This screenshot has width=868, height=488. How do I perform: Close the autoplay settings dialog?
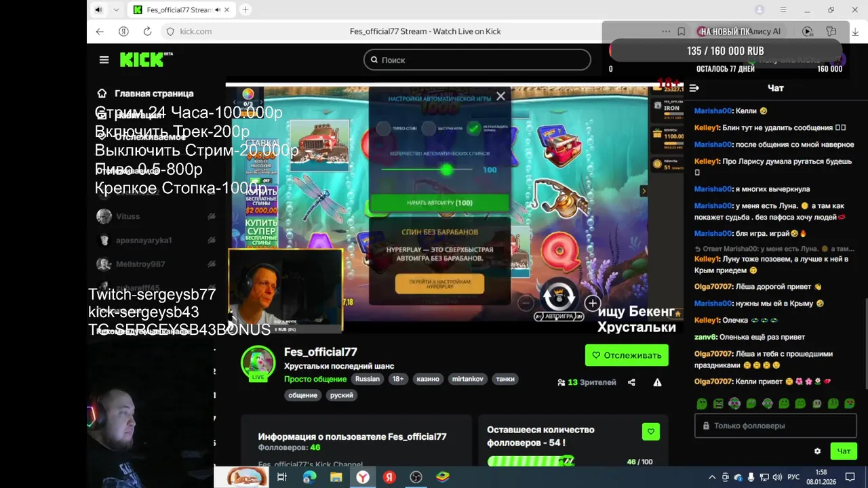500,96
